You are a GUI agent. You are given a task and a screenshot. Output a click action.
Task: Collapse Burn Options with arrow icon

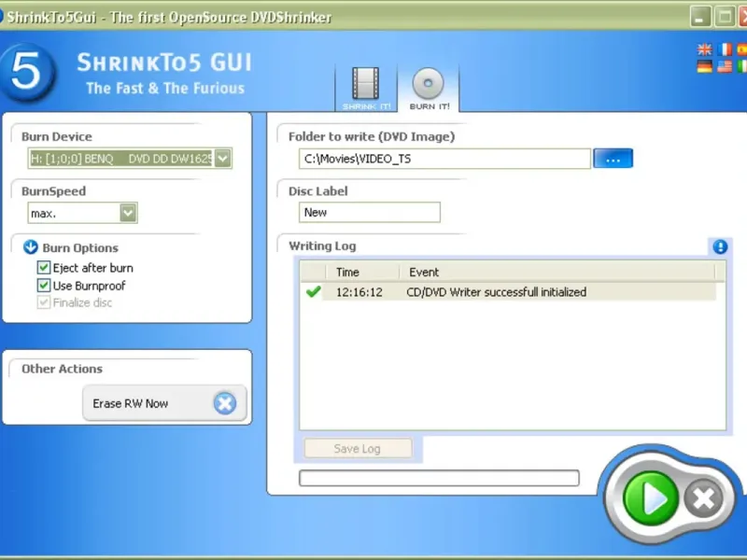pyautogui.click(x=31, y=247)
